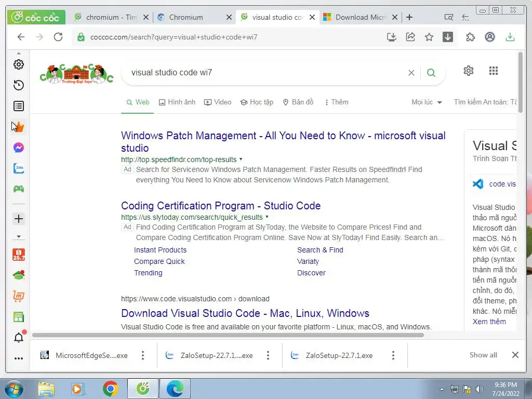Click the install page download icon in address bar
Screen dimensions: 532x399
(x=392, y=37)
